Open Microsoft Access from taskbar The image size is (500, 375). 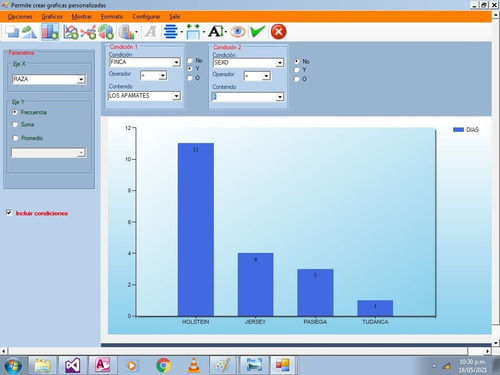pyautogui.click(x=102, y=366)
